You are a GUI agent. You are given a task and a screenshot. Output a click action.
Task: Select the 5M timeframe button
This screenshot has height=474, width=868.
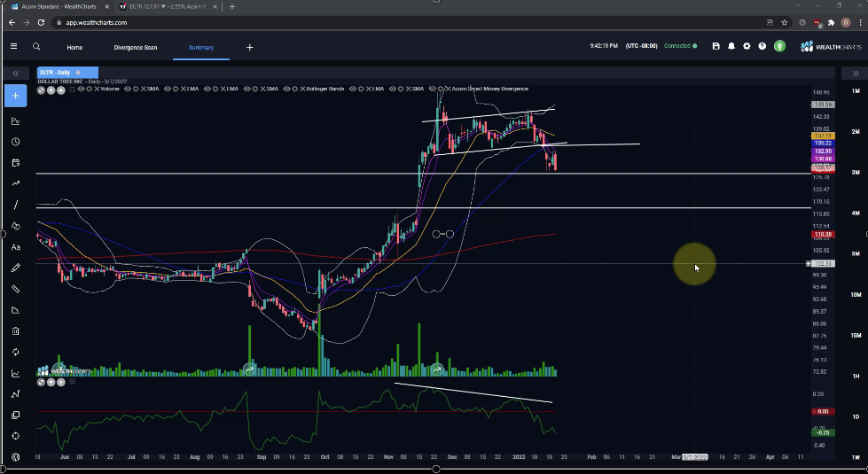[856, 254]
